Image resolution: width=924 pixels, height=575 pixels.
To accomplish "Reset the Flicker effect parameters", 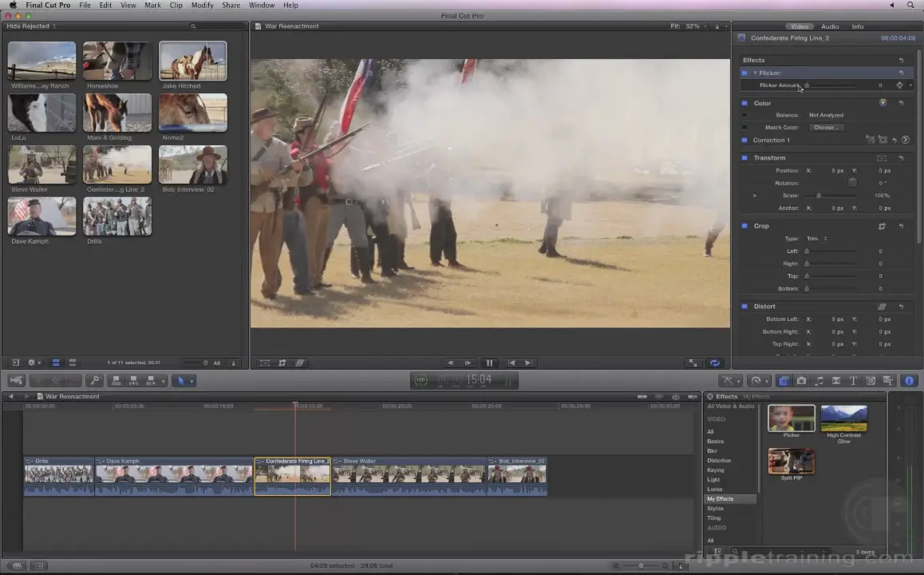I will click(x=901, y=73).
